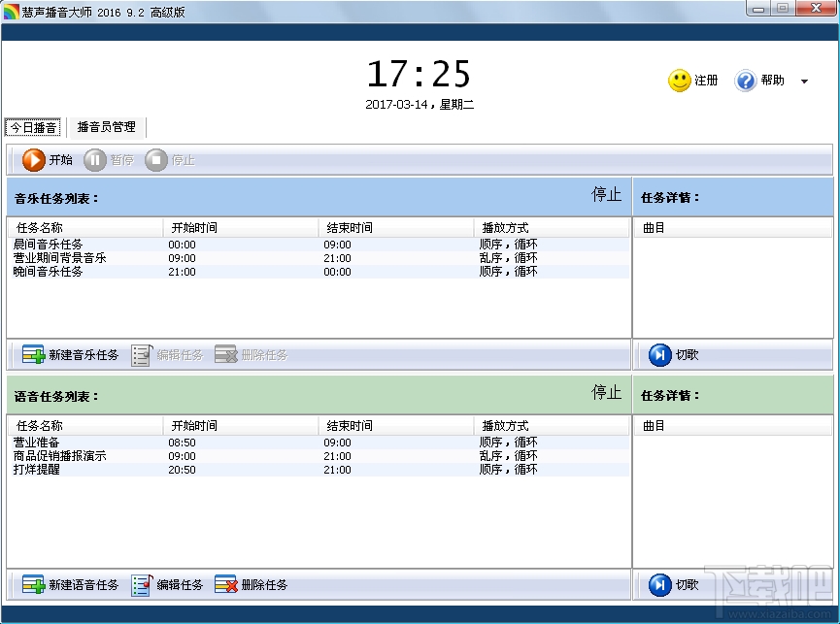Click the 停止 (Stop) icon

click(x=157, y=160)
